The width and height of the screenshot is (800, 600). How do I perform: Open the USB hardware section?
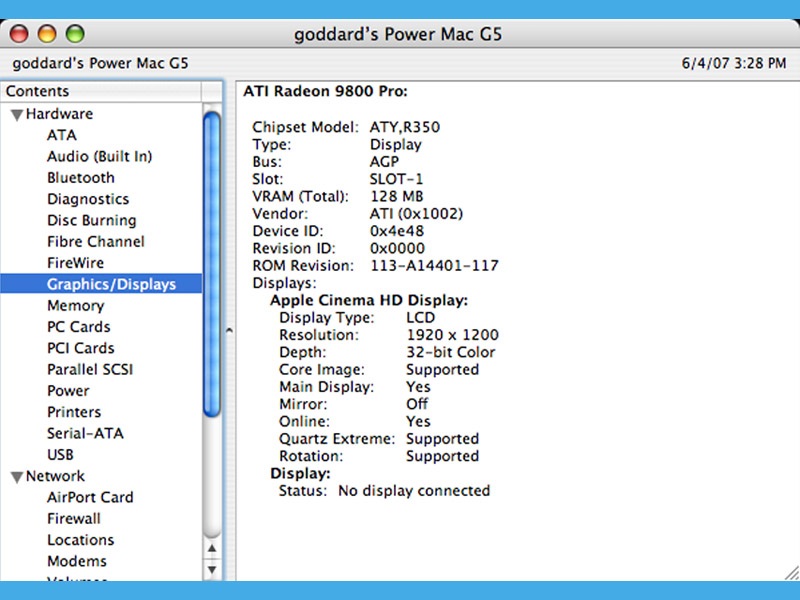click(x=60, y=455)
